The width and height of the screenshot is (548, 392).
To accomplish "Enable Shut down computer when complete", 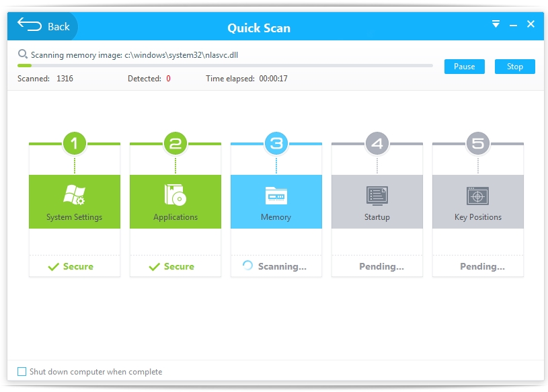I will (22, 371).
